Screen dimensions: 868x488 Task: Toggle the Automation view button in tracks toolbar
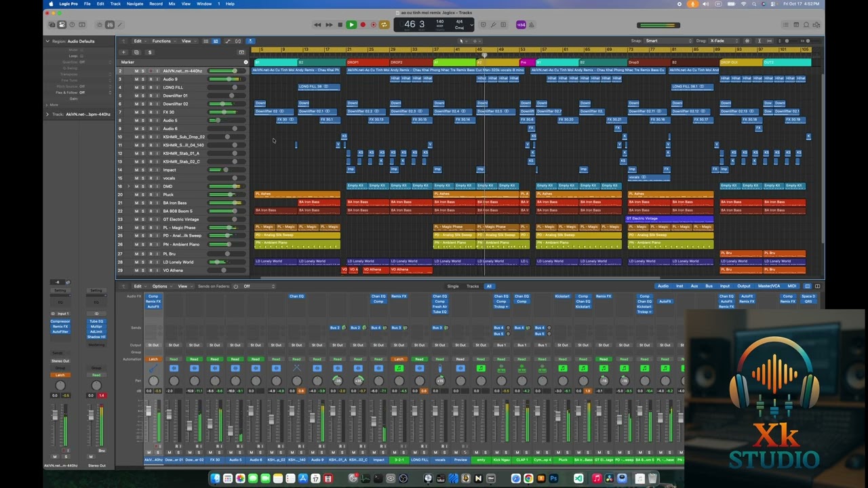227,41
